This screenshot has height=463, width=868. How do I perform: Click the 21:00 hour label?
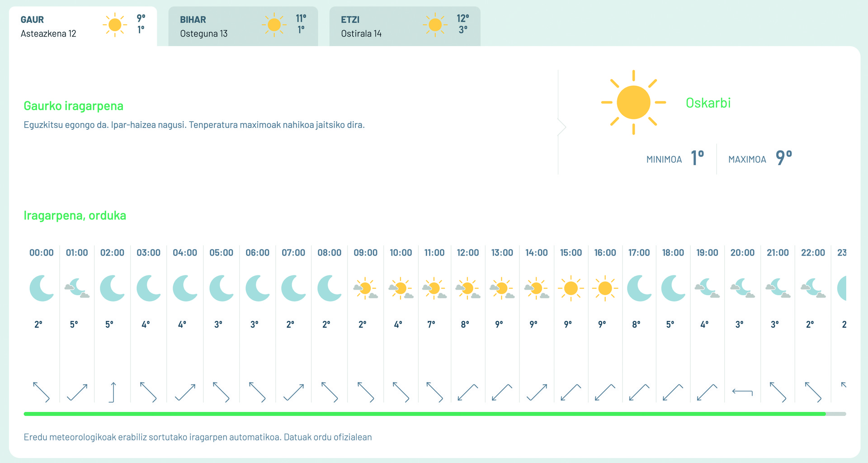click(778, 253)
